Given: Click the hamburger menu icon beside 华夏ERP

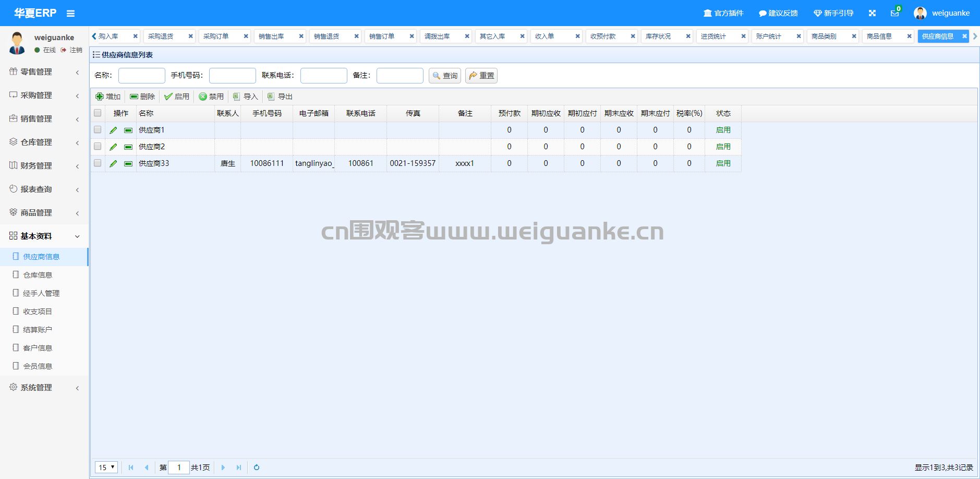Looking at the screenshot, I should (70, 14).
